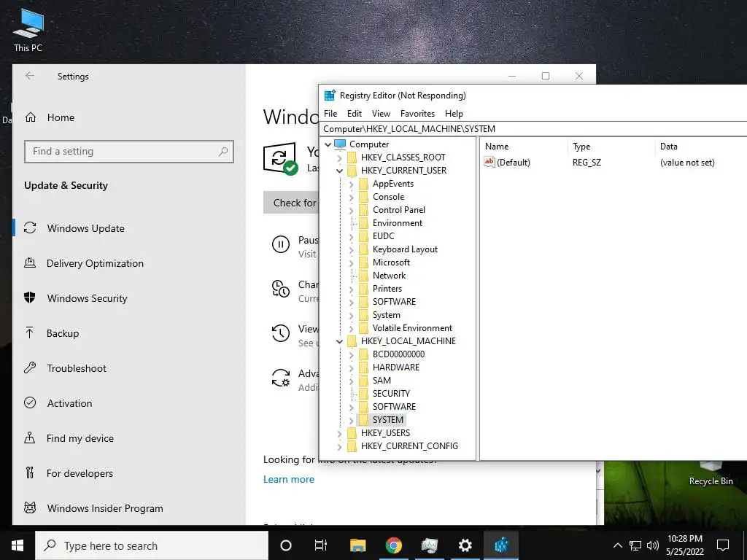Open the Help menu in Registry Editor
Image resolution: width=747 pixels, height=560 pixels.
[x=454, y=113]
